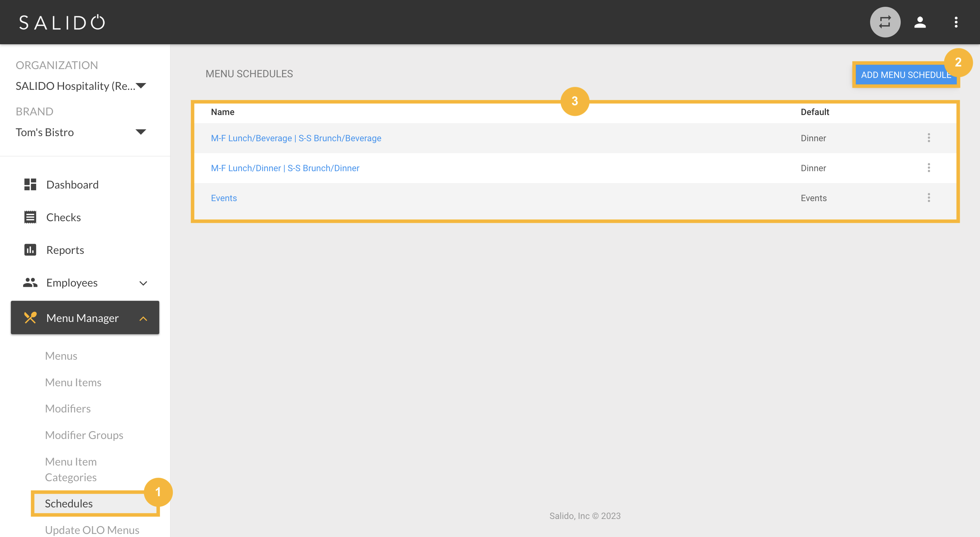Go to Checks

[x=64, y=217]
